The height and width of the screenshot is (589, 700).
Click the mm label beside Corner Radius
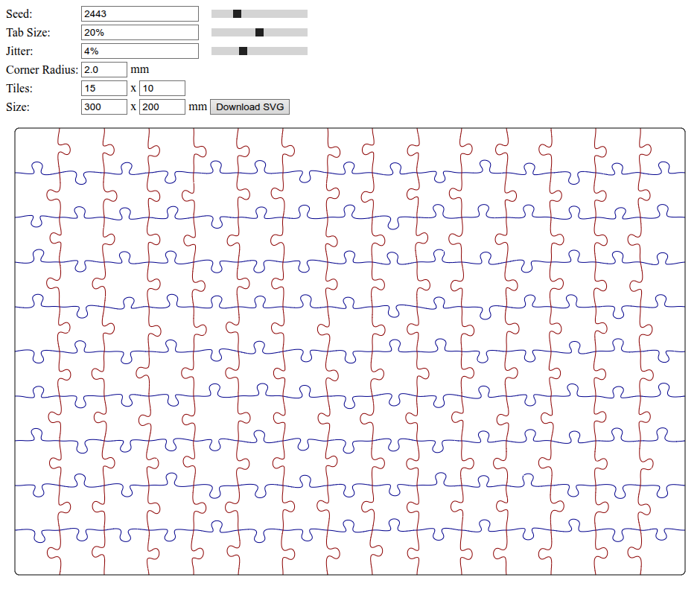click(x=140, y=69)
